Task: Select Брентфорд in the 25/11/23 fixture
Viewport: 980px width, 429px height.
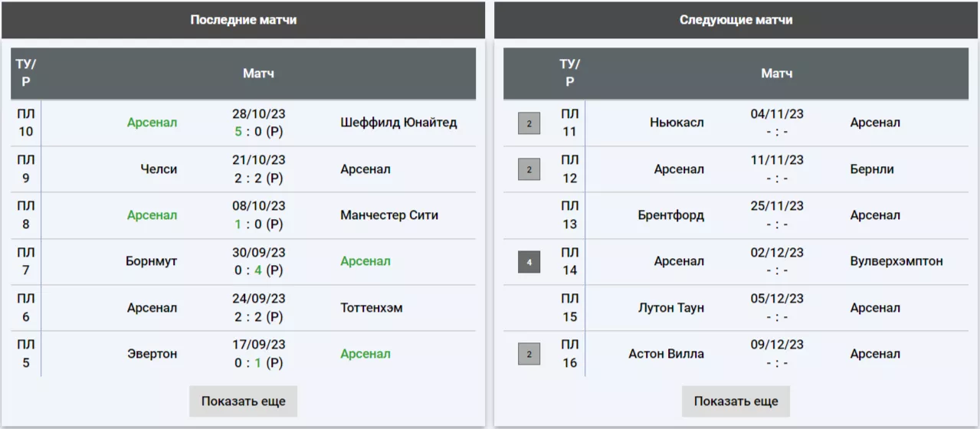Action: click(x=670, y=215)
